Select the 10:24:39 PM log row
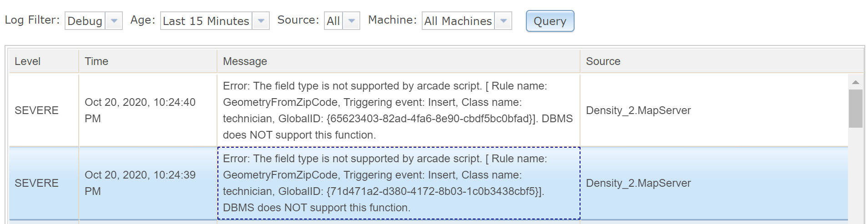 (429, 183)
